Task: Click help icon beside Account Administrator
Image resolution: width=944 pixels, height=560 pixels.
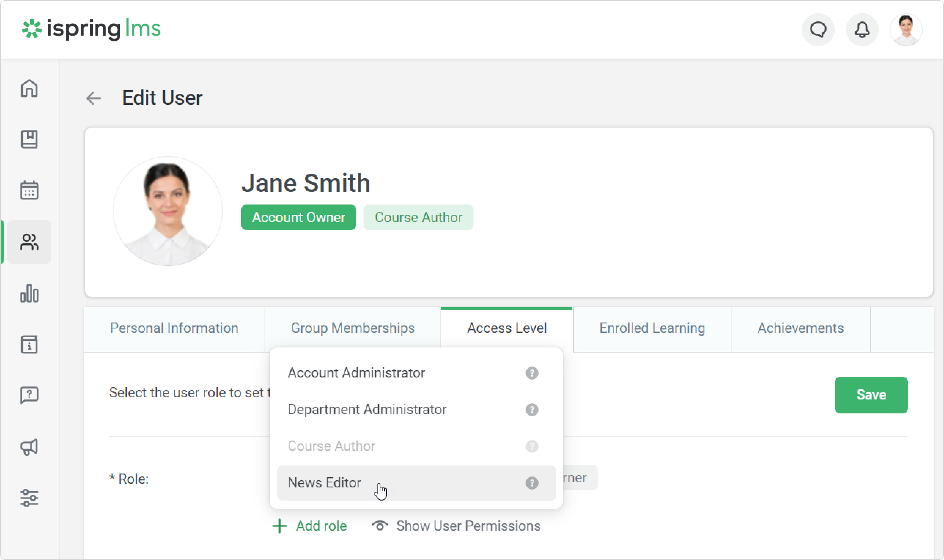Action: coord(532,373)
